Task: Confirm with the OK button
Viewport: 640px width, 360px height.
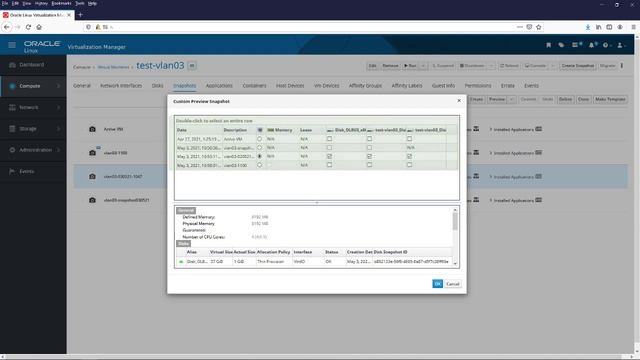Action: 438,284
